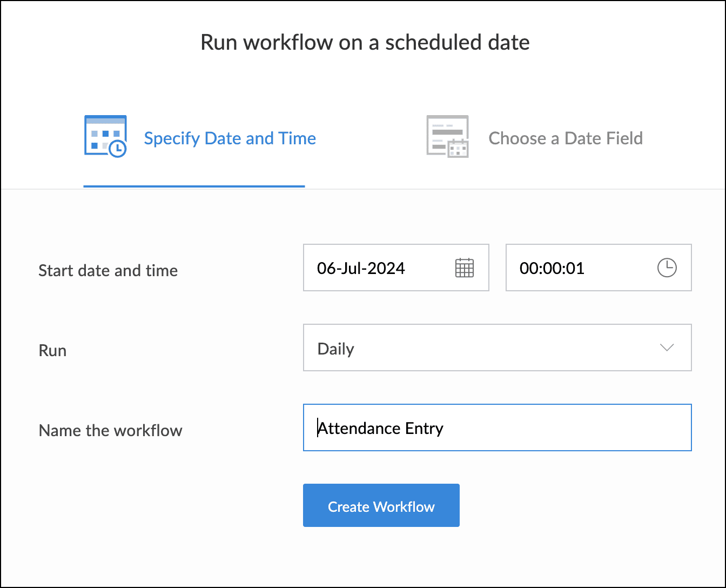
Task: Click the start date field showing 06-Jul-2024
Action: pos(396,268)
